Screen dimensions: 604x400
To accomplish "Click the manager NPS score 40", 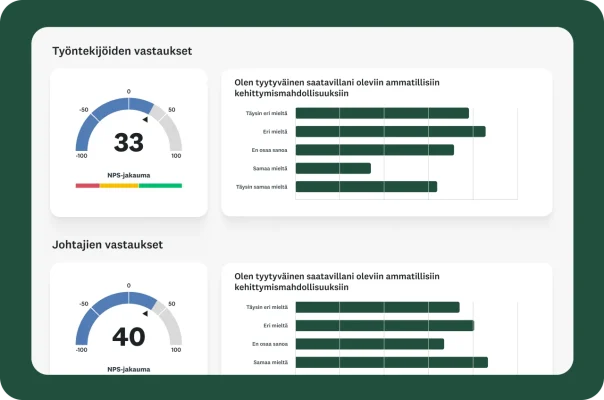I will pyautogui.click(x=128, y=337).
